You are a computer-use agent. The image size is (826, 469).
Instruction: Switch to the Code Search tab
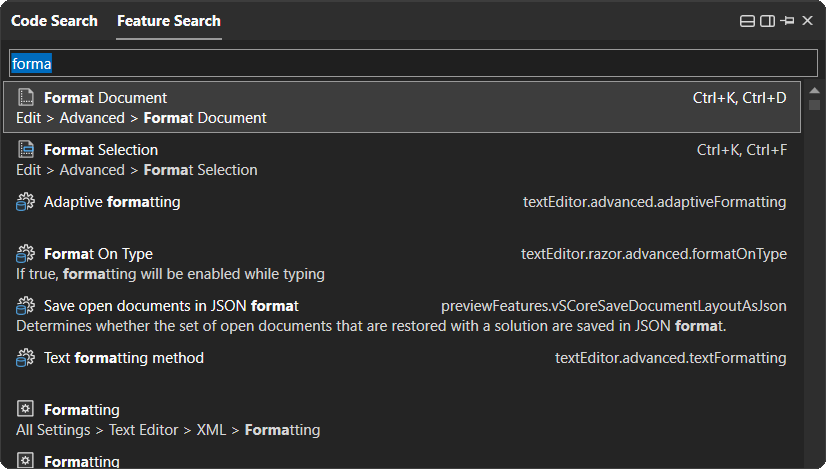point(54,21)
